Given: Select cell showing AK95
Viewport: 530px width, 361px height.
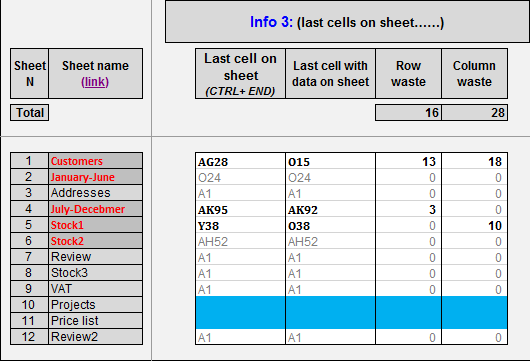Looking at the screenshot, I should coord(240,210).
